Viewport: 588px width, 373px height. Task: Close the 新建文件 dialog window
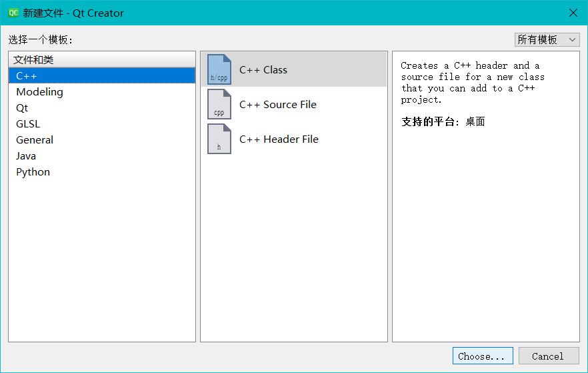point(573,13)
